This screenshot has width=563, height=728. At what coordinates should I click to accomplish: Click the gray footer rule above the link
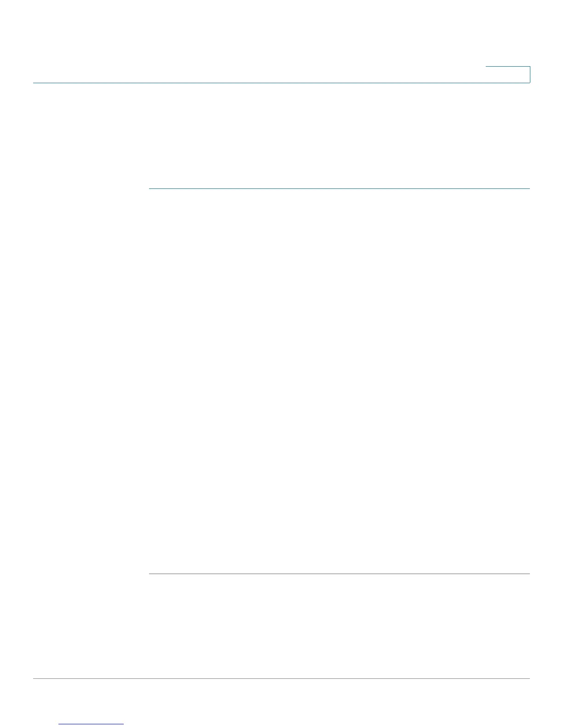(281, 678)
